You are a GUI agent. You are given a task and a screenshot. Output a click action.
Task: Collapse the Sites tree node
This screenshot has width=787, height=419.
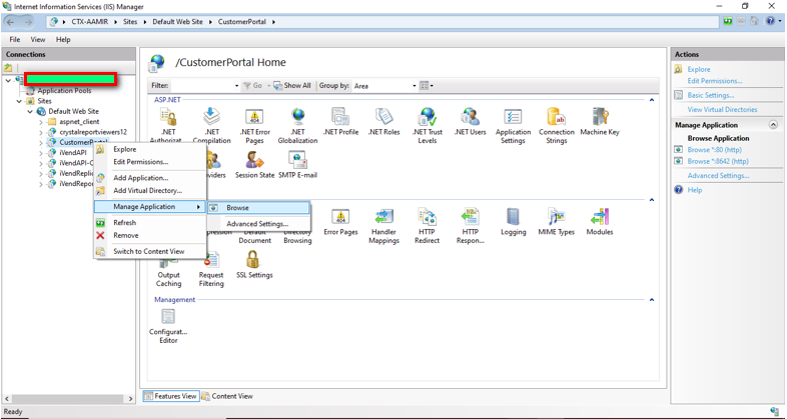pos(19,101)
